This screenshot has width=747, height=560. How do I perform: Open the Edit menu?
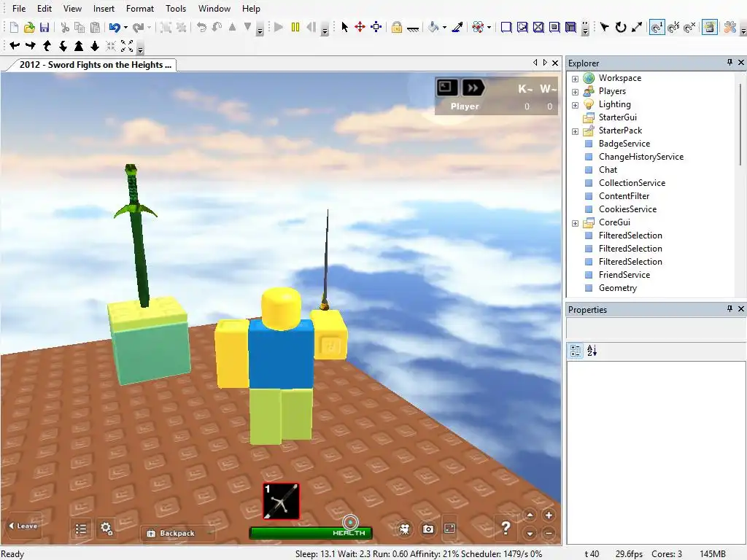coord(44,9)
